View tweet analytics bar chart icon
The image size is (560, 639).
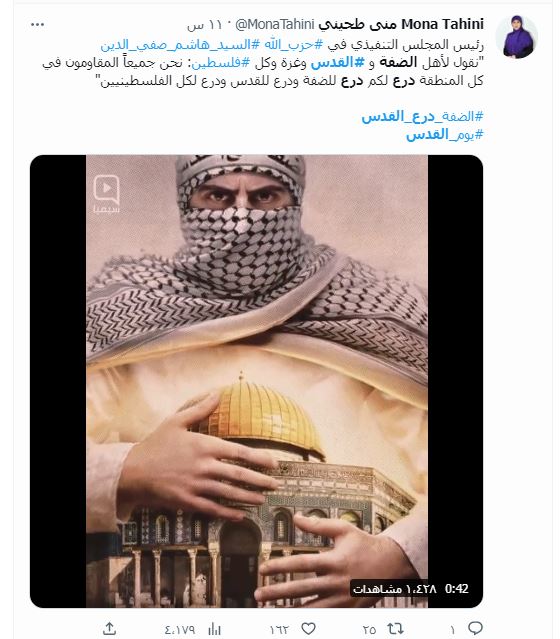point(214,629)
